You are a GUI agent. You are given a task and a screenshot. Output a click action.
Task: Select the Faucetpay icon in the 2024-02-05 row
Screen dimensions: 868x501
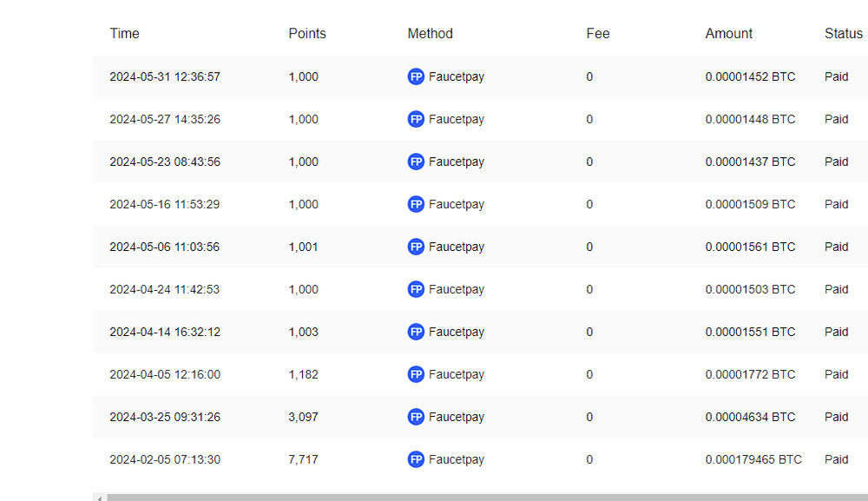[416, 459]
